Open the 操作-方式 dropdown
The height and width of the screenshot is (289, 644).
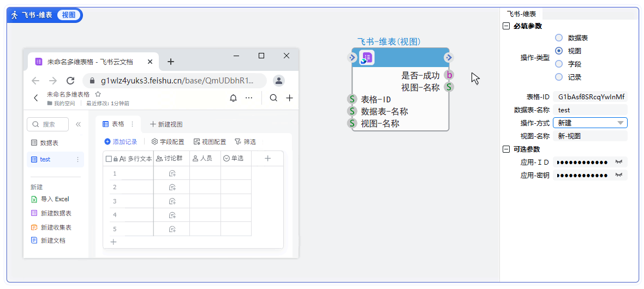[x=590, y=123]
